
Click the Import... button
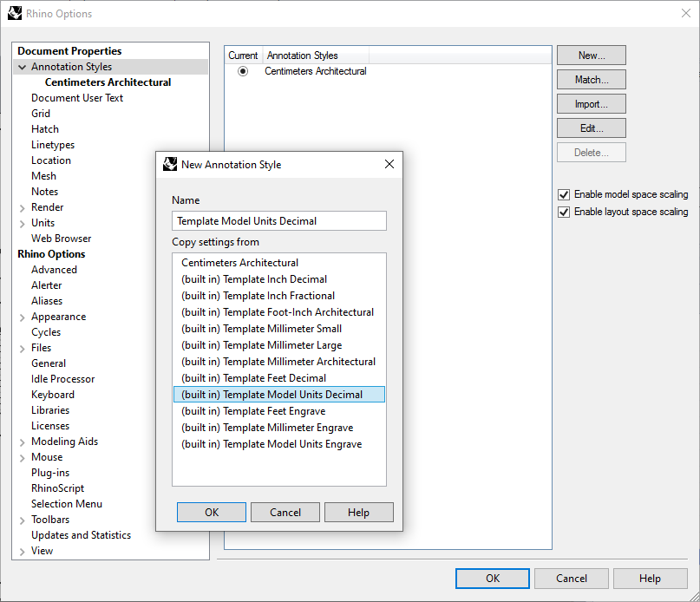591,104
